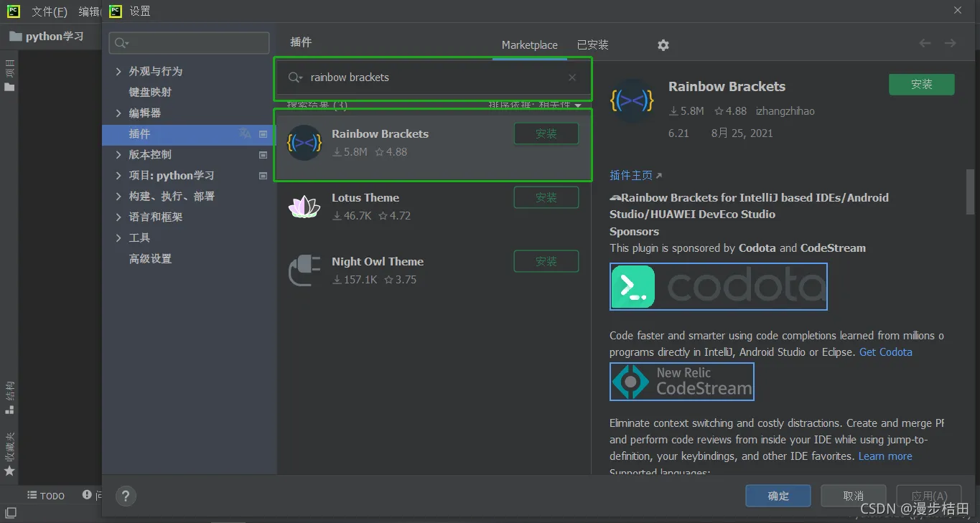
Task: Install the Lotus Theme plugin
Action: coord(546,198)
